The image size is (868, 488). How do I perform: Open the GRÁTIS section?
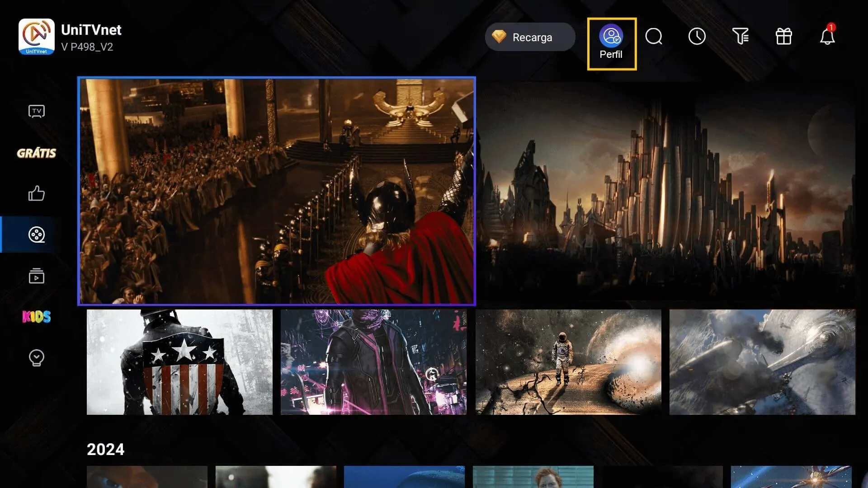click(37, 153)
